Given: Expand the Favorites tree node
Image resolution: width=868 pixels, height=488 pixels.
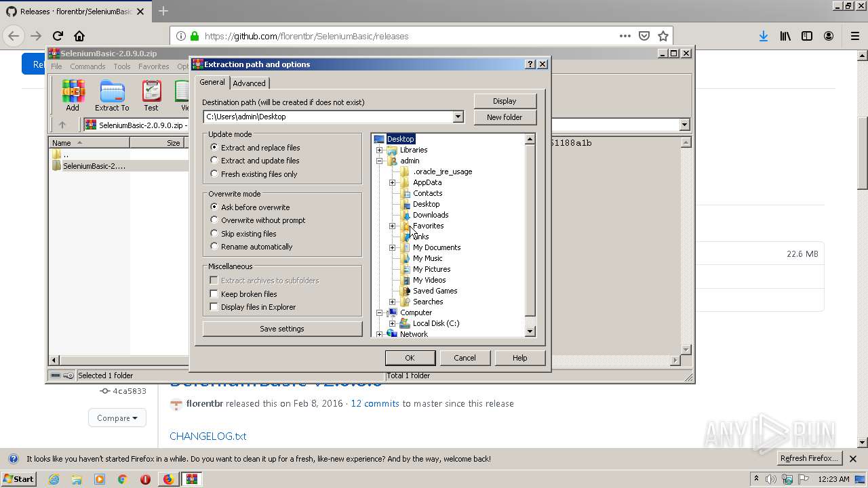Looking at the screenshot, I should pyautogui.click(x=393, y=226).
